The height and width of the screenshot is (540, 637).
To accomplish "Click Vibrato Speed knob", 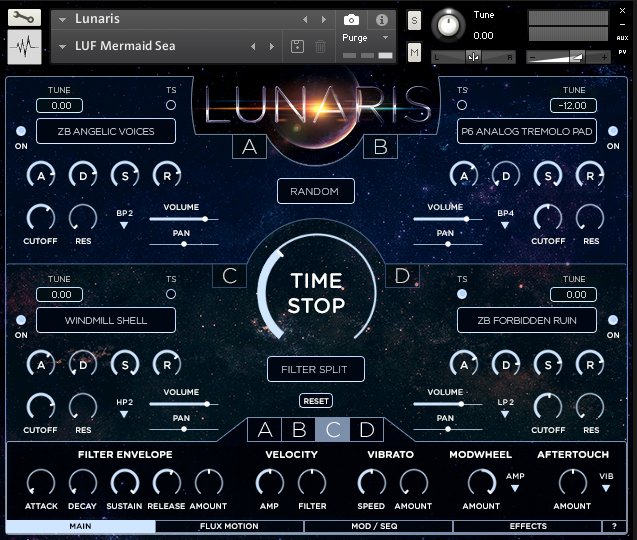I will click(372, 484).
